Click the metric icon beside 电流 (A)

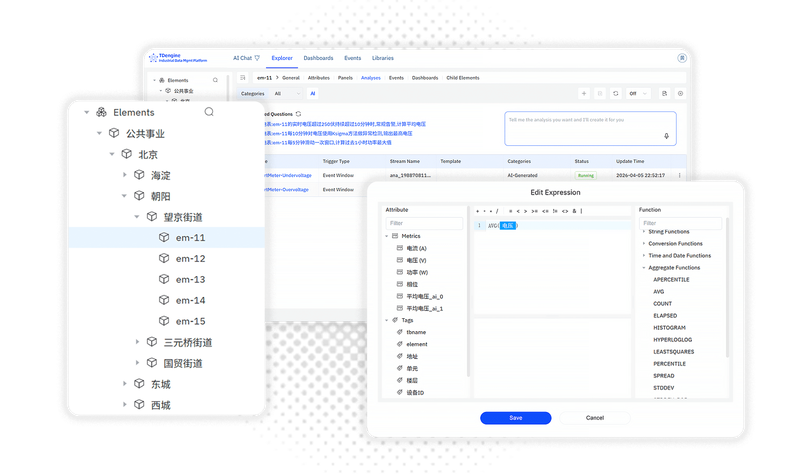(x=400, y=248)
